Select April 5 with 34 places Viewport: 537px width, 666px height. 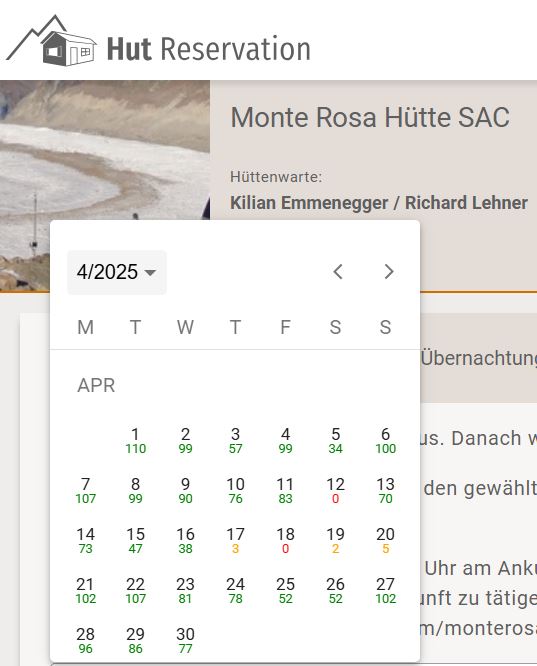pyautogui.click(x=335, y=441)
